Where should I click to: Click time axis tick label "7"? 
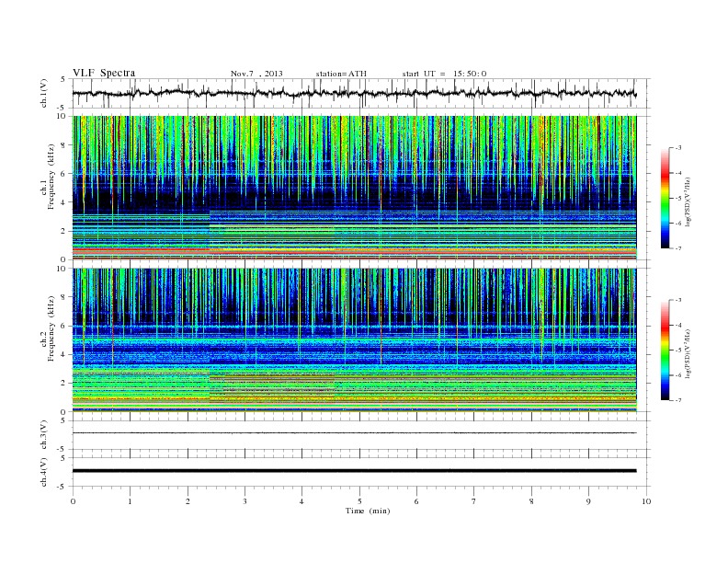[474, 501]
